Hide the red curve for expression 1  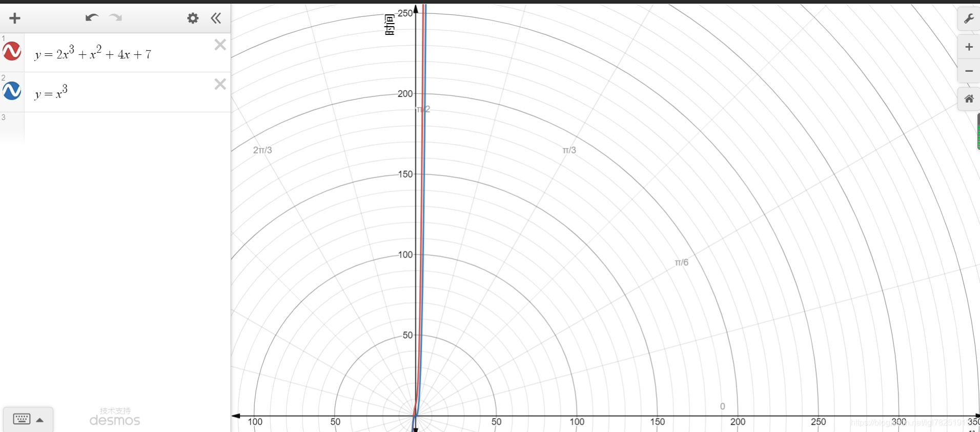(x=12, y=51)
